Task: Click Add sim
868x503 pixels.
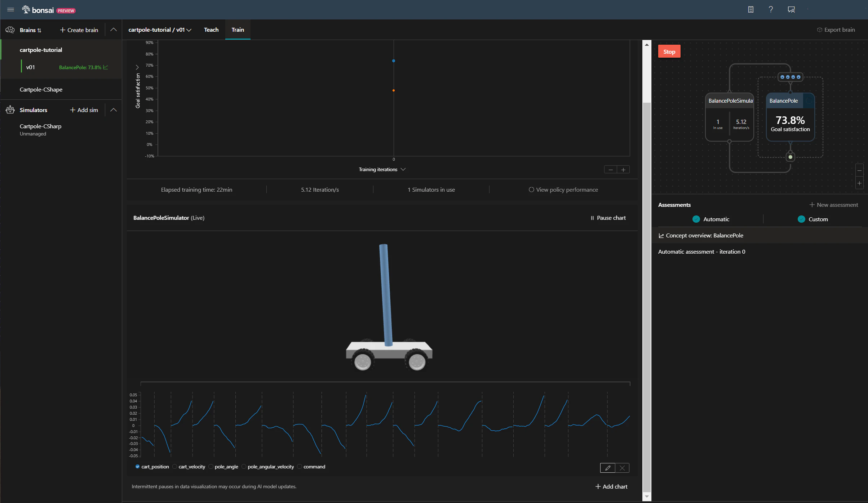Action: coord(84,110)
